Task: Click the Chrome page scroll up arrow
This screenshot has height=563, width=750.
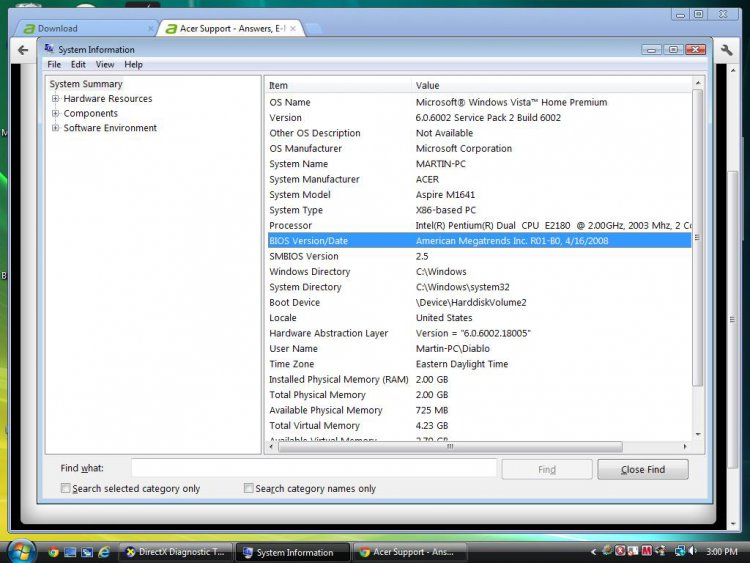Action: [x=733, y=70]
